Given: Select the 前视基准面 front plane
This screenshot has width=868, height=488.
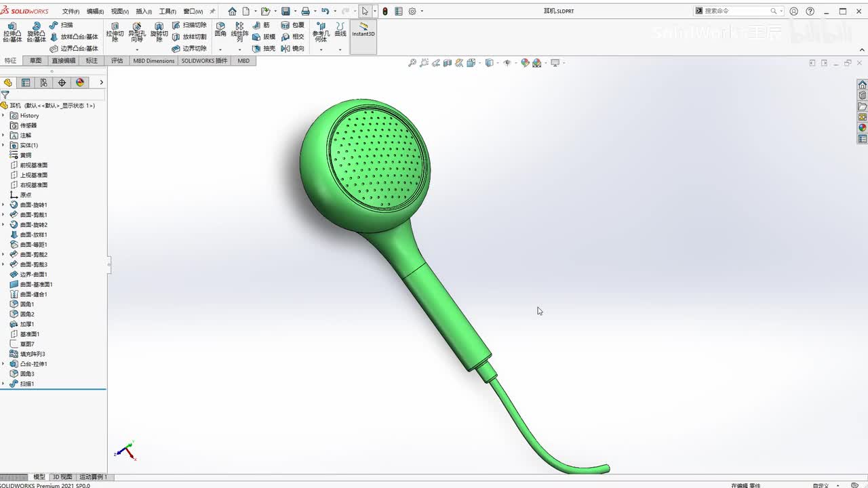Looking at the screenshot, I should 29,165.
